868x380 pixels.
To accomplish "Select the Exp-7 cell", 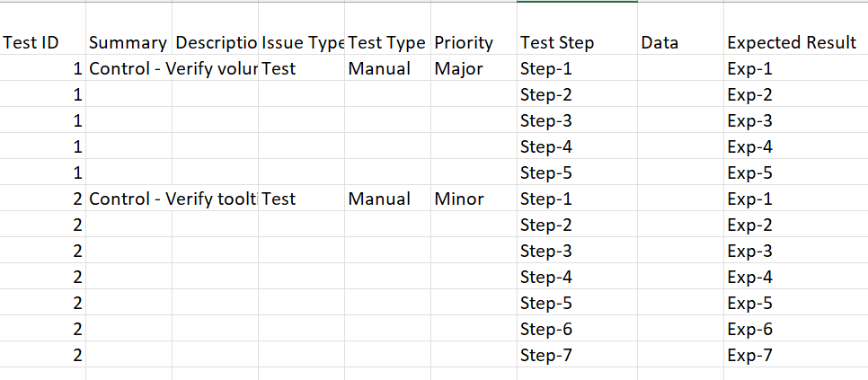I will click(796, 355).
